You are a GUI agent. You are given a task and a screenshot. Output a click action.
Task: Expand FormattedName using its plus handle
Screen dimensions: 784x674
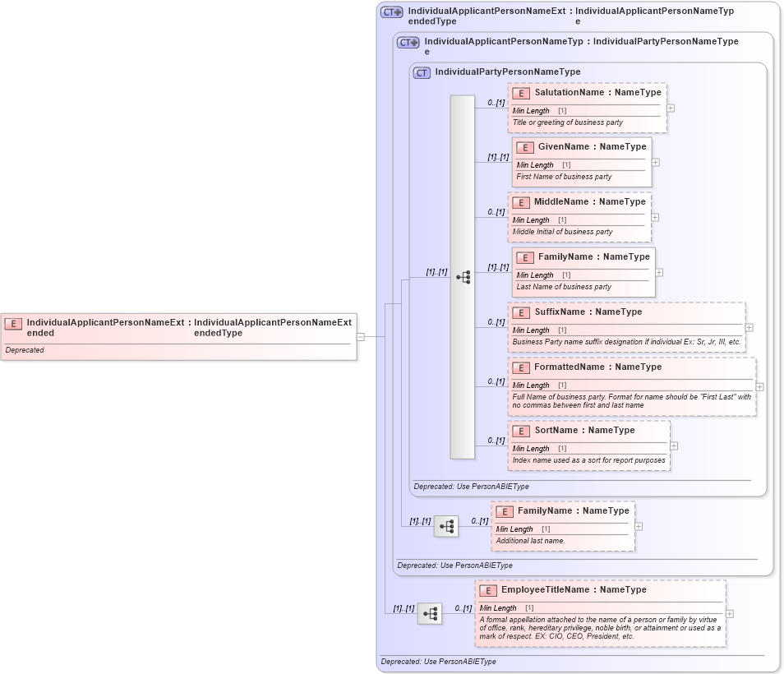tap(759, 386)
